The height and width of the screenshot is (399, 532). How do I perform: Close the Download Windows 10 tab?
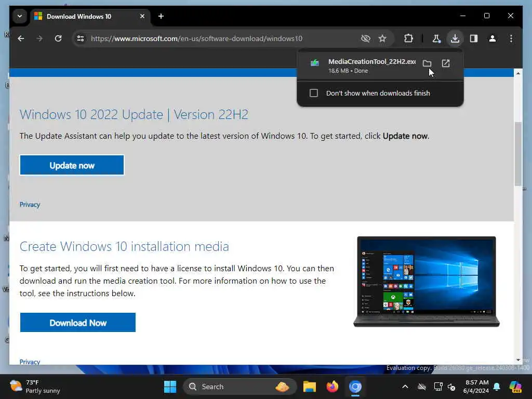[142, 16]
